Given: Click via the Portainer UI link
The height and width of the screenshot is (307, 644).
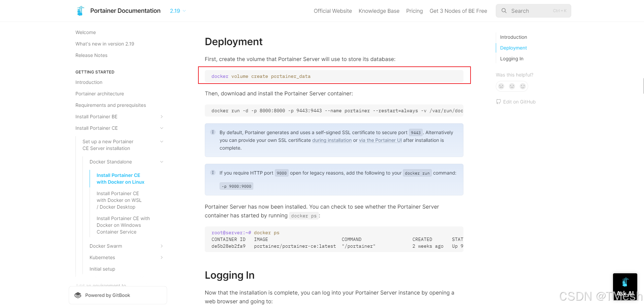Looking at the screenshot, I should tap(380, 140).
